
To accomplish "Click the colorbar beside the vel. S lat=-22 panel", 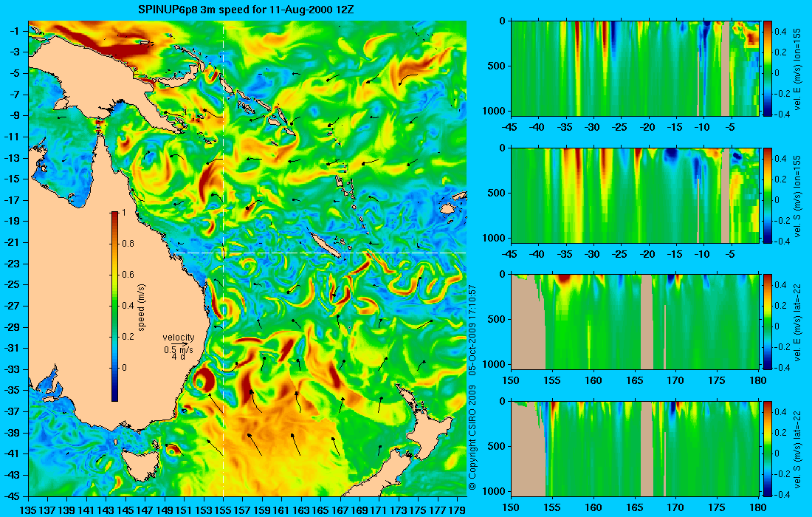I will (x=768, y=448).
